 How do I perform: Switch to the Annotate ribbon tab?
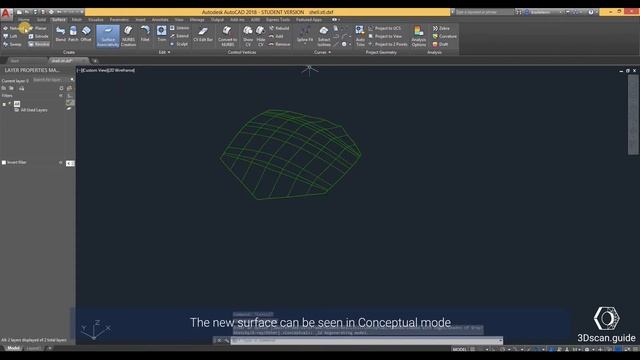(160, 19)
